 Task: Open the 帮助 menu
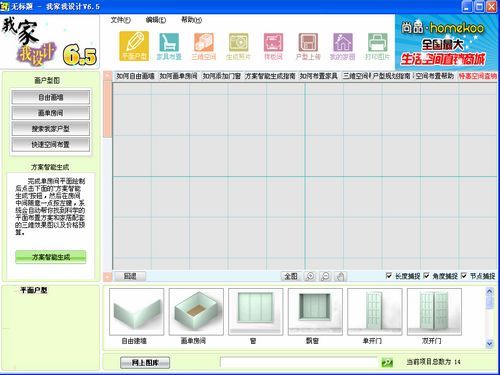(x=191, y=20)
